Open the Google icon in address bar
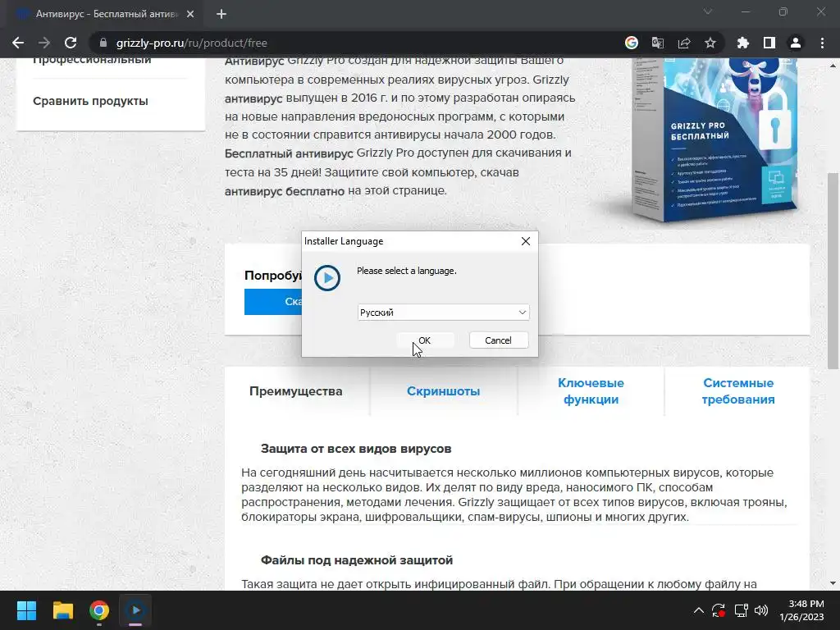The image size is (840, 630). (x=632, y=43)
